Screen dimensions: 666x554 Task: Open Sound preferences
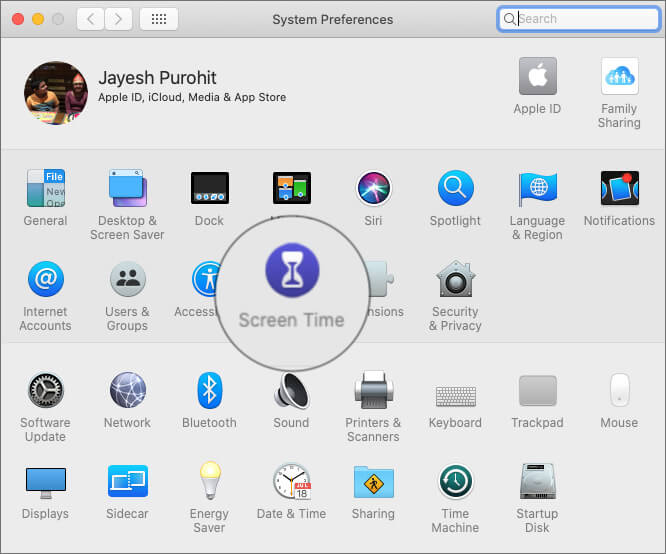pos(292,390)
